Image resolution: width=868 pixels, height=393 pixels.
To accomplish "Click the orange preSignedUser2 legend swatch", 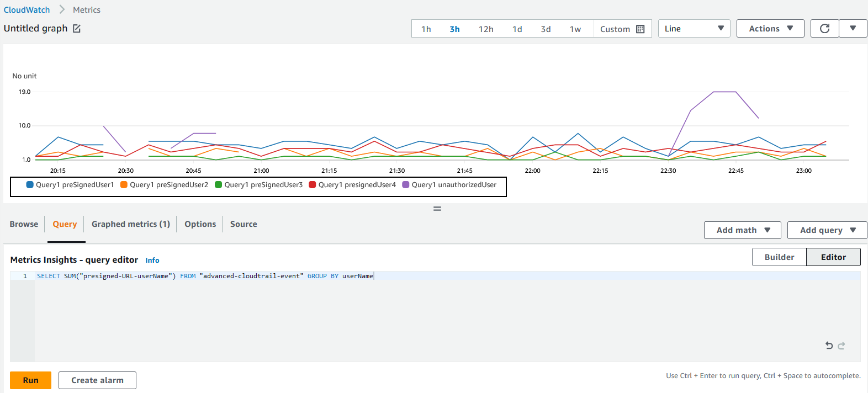I will [x=124, y=185].
